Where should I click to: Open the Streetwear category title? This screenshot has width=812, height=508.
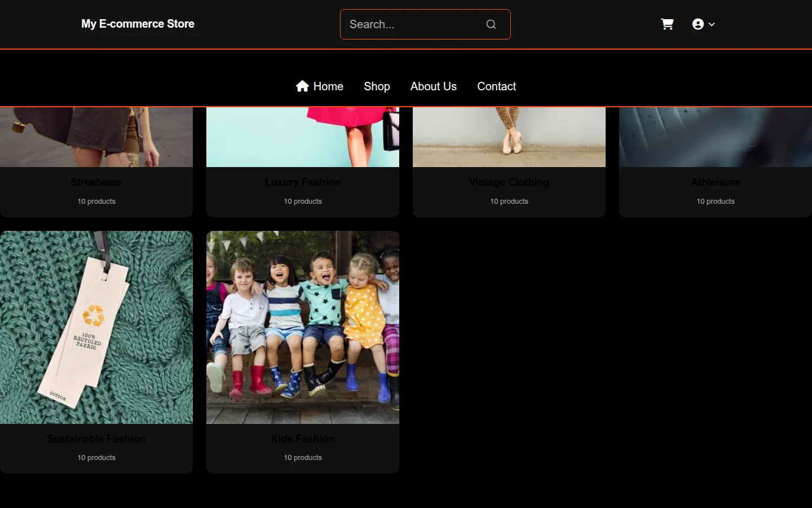[x=96, y=182]
